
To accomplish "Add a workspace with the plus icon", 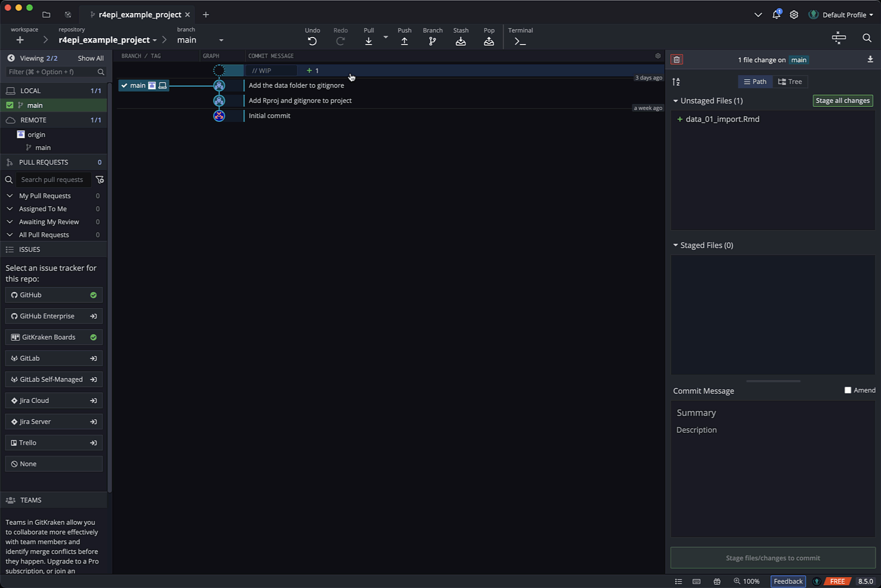I will coord(20,40).
